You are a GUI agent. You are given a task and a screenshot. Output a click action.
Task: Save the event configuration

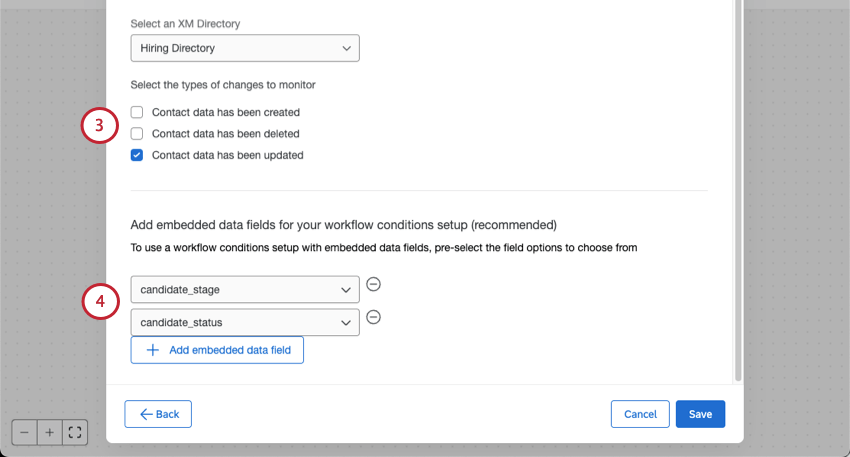click(700, 414)
